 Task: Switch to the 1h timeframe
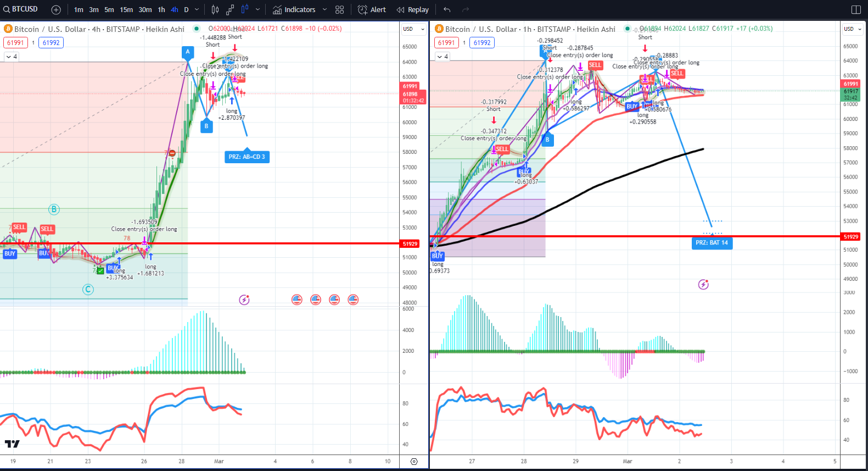(161, 9)
